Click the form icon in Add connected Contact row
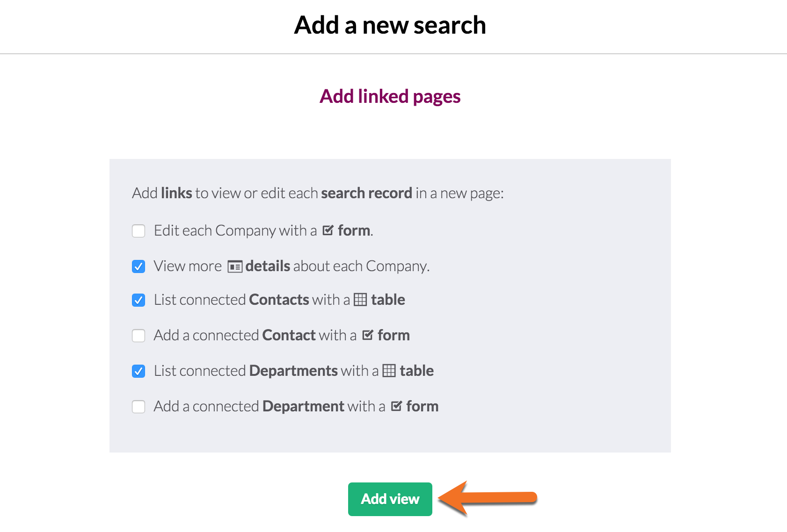Viewport: 787px width, 532px height. coord(368,335)
